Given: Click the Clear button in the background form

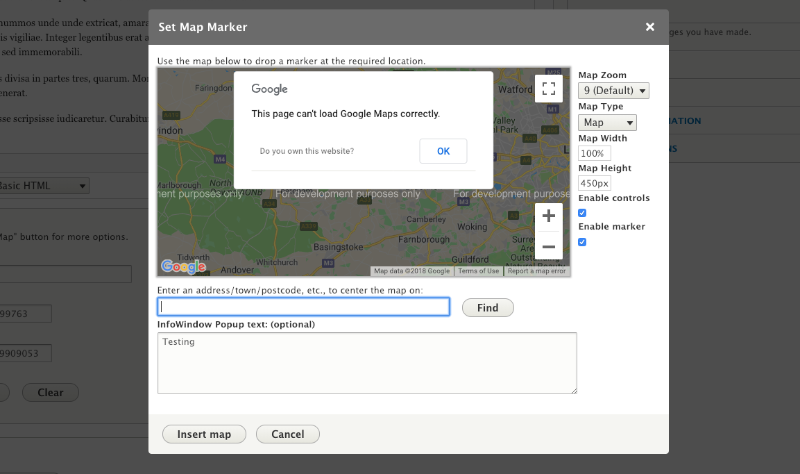Looking at the screenshot, I should (51, 392).
